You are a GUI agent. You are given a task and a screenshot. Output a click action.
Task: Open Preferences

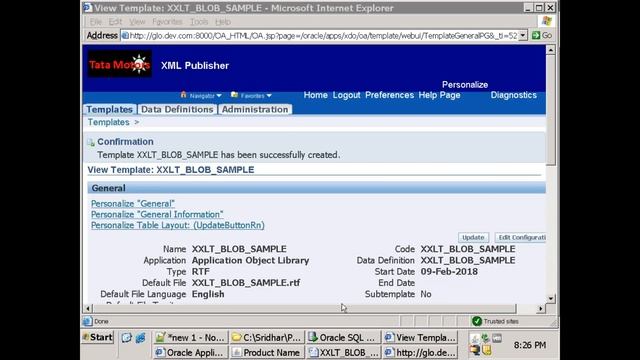click(x=389, y=95)
